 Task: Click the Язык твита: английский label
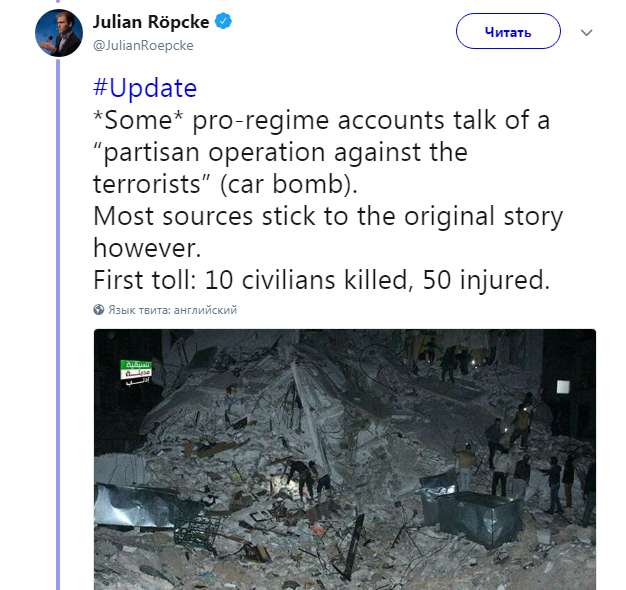click(172, 310)
